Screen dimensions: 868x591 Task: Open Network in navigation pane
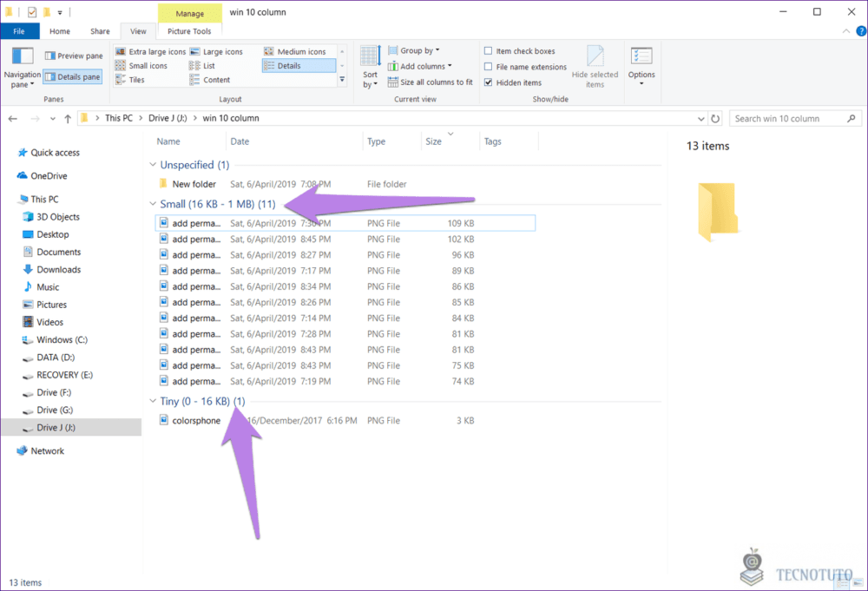tap(41, 451)
